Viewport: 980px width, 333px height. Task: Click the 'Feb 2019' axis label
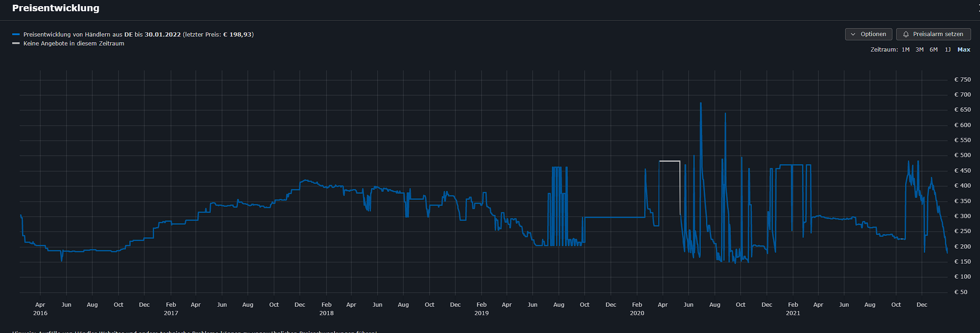click(x=482, y=309)
